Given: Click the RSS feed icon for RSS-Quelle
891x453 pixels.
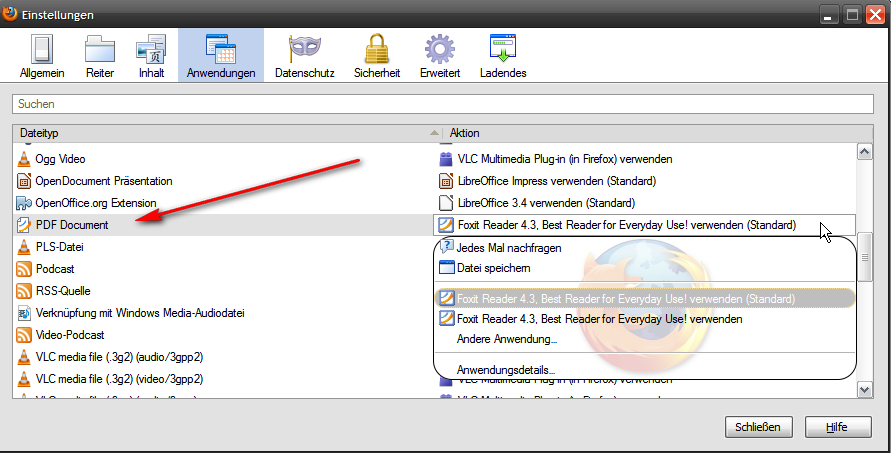Looking at the screenshot, I should [24, 291].
